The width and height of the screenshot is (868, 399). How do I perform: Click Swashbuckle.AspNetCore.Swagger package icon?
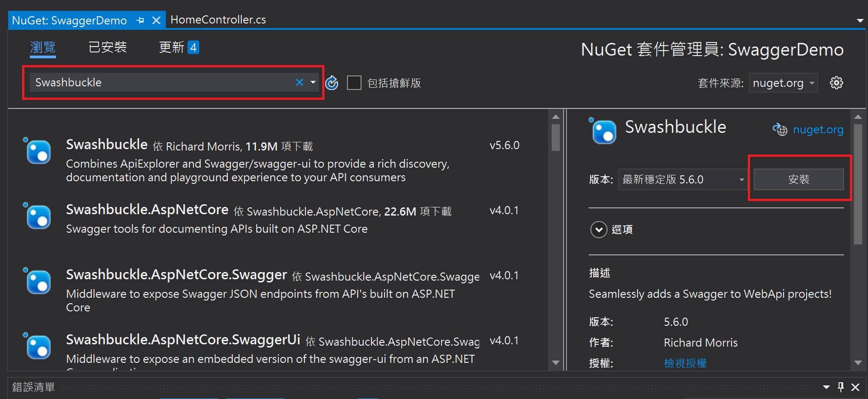tap(38, 281)
